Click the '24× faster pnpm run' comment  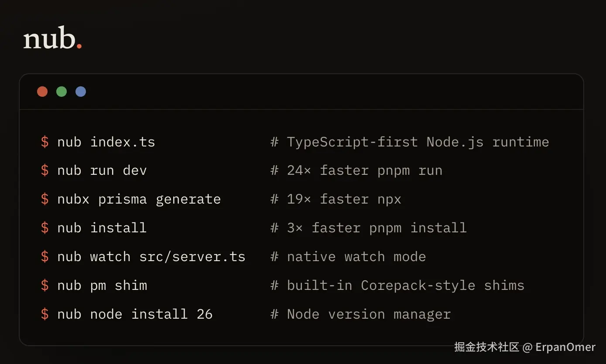click(365, 171)
